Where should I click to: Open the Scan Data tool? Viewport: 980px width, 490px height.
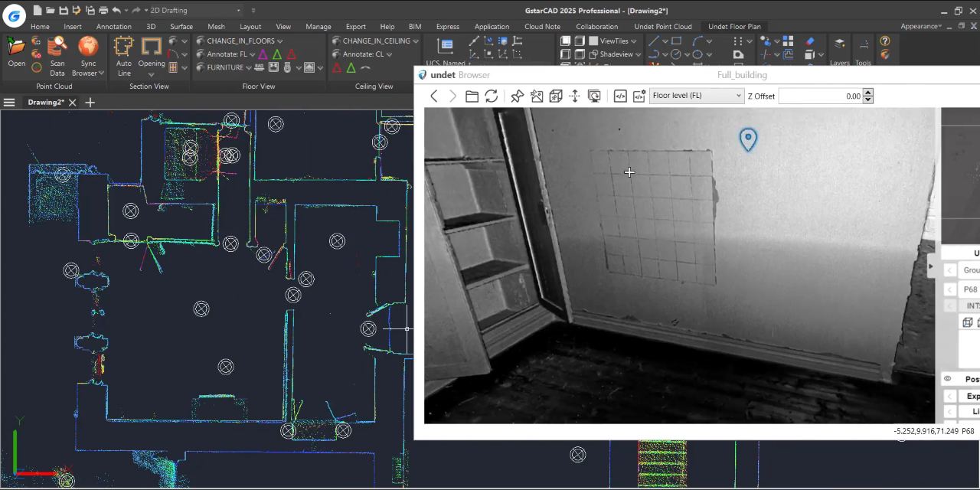pos(57,57)
